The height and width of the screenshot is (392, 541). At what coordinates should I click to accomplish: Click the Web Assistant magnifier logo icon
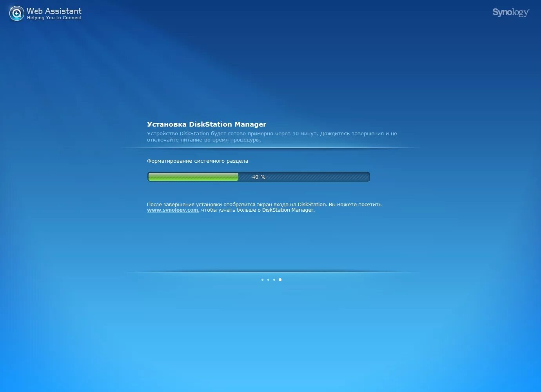pyautogui.click(x=16, y=14)
